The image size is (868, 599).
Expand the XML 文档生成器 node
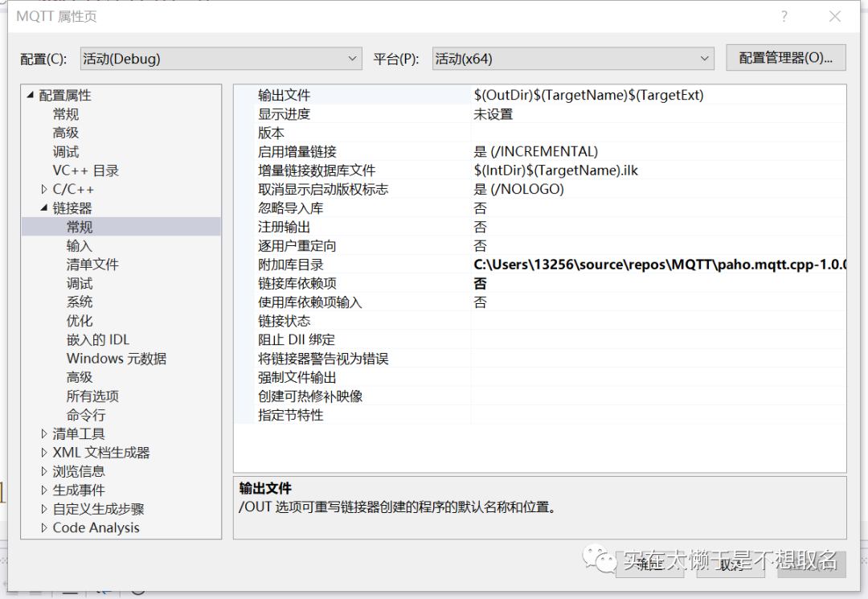(x=44, y=453)
